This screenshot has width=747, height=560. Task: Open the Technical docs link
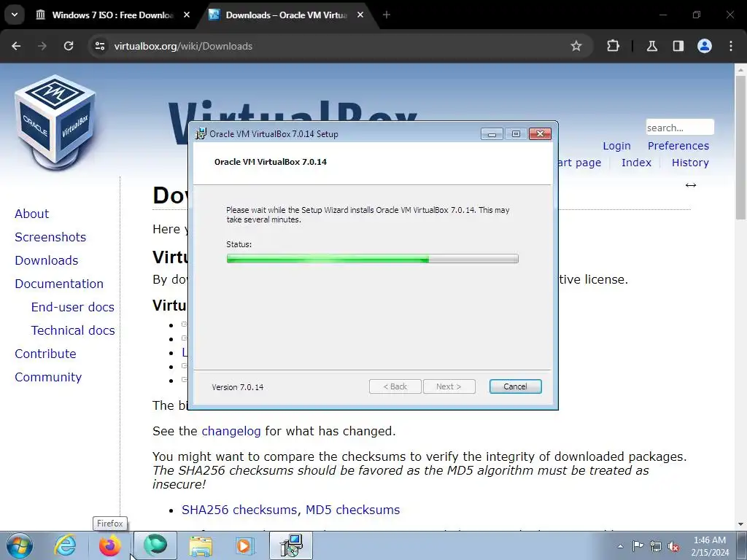coord(73,330)
